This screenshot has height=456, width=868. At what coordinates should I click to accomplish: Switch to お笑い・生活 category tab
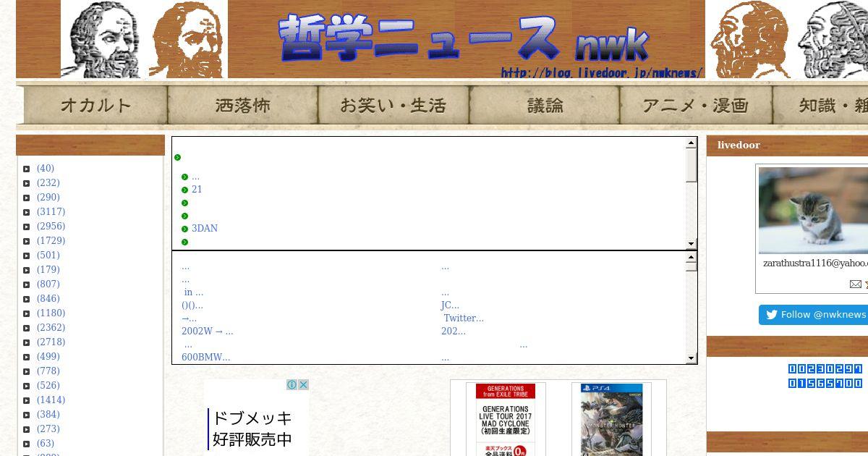pos(393,106)
